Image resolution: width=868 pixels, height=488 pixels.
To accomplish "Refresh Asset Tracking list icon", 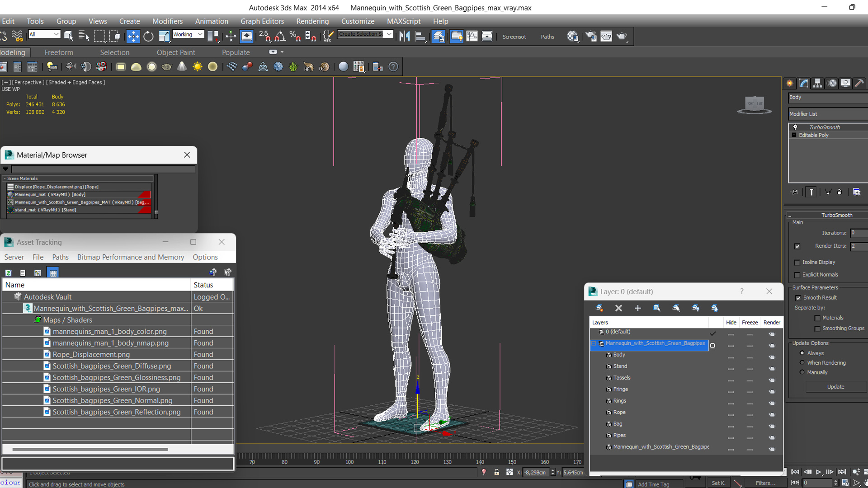I will click(8, 272).
